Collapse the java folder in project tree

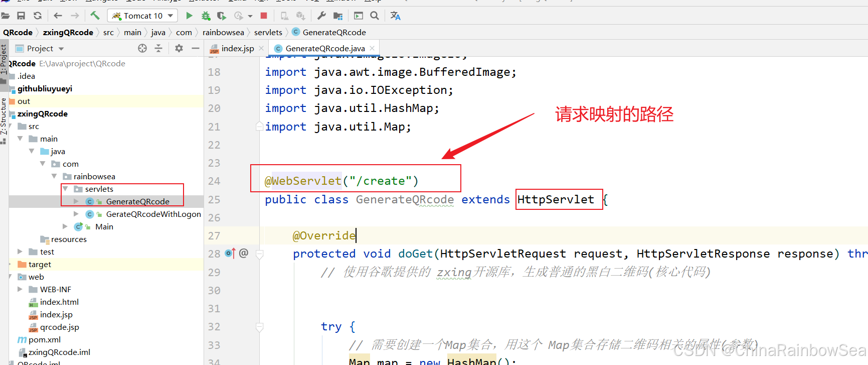pyautogui.click(x=32, y=151)
